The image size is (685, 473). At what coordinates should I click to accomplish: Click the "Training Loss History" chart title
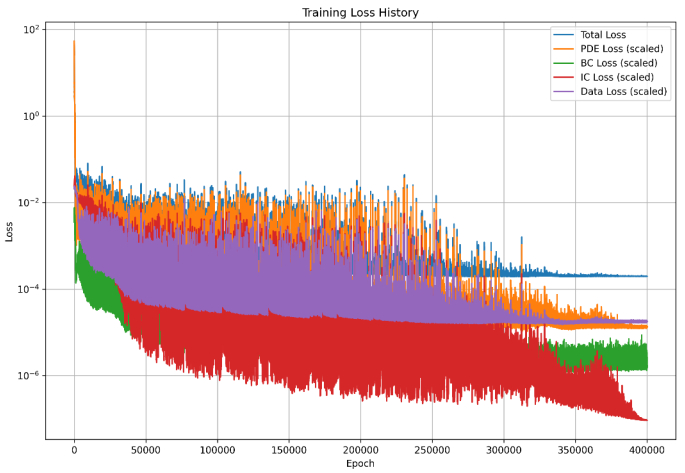[x=360, y=12]
